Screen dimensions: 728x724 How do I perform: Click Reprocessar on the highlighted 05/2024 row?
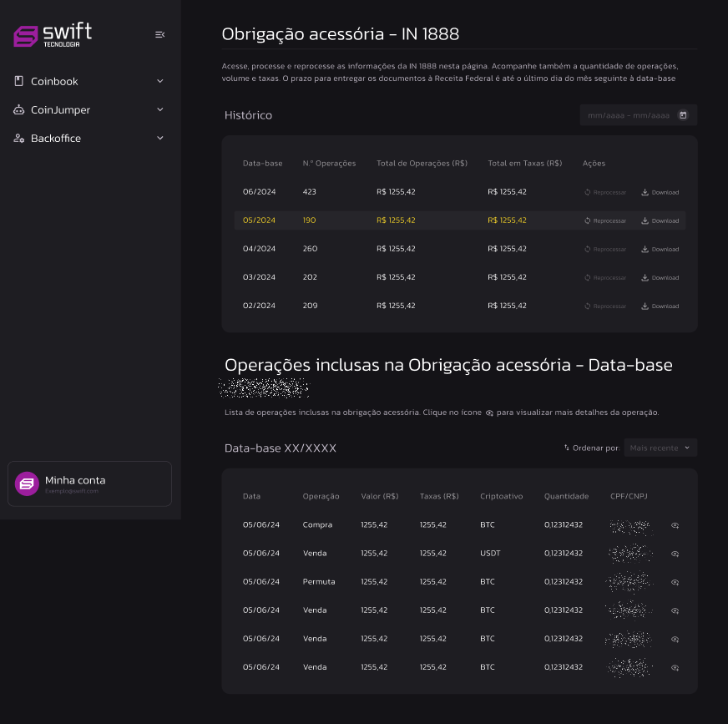(x=604, y=220)
